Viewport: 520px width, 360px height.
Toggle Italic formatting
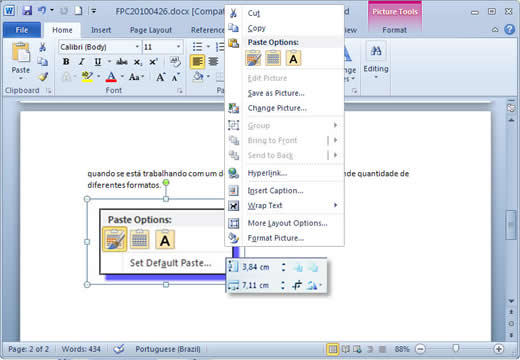(82, 62)
